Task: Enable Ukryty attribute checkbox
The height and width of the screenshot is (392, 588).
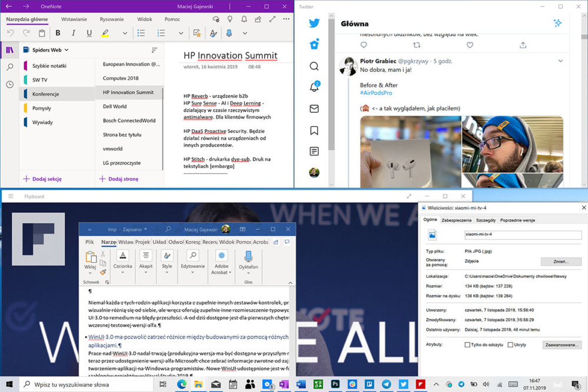Action: 510,345
